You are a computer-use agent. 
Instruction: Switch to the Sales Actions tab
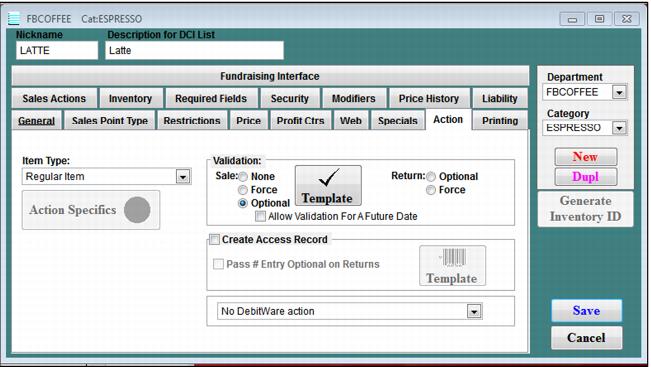54,99
